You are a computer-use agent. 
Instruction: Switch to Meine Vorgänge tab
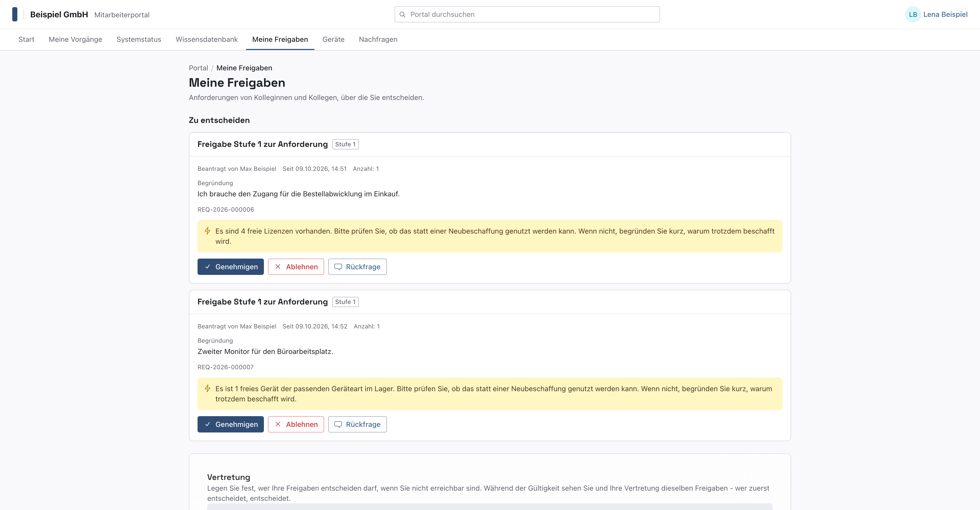(x=75, y=40)
